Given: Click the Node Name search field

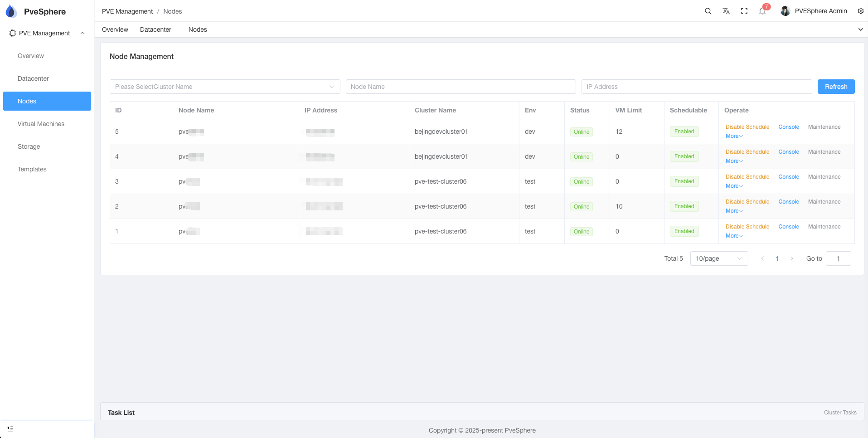Looking at the screenshot, I should pyautogui.click(x=461, y=87).
